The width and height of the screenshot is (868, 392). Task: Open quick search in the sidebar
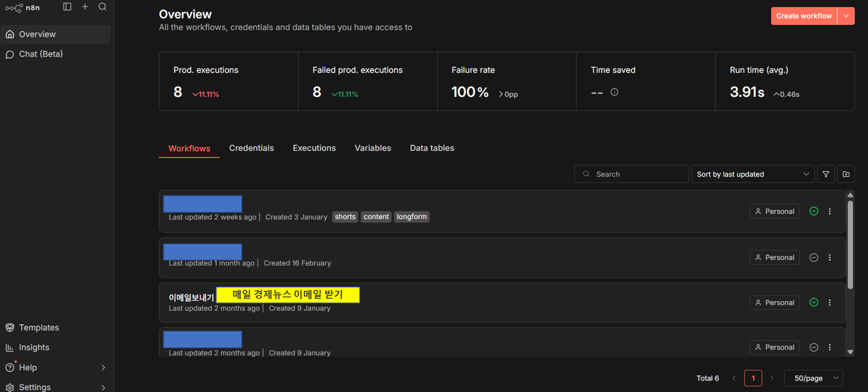click(x=102, y=7)
